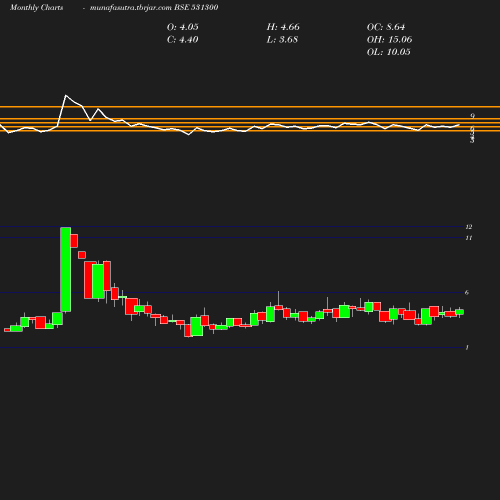Image resolution: width=500 pixels, height=500 pixels.
Task: Click the "11" price axis label
Action: 469,238
